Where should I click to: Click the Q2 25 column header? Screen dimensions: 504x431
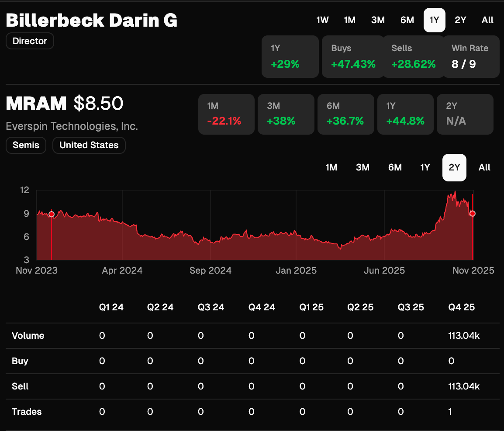[360, 307]
